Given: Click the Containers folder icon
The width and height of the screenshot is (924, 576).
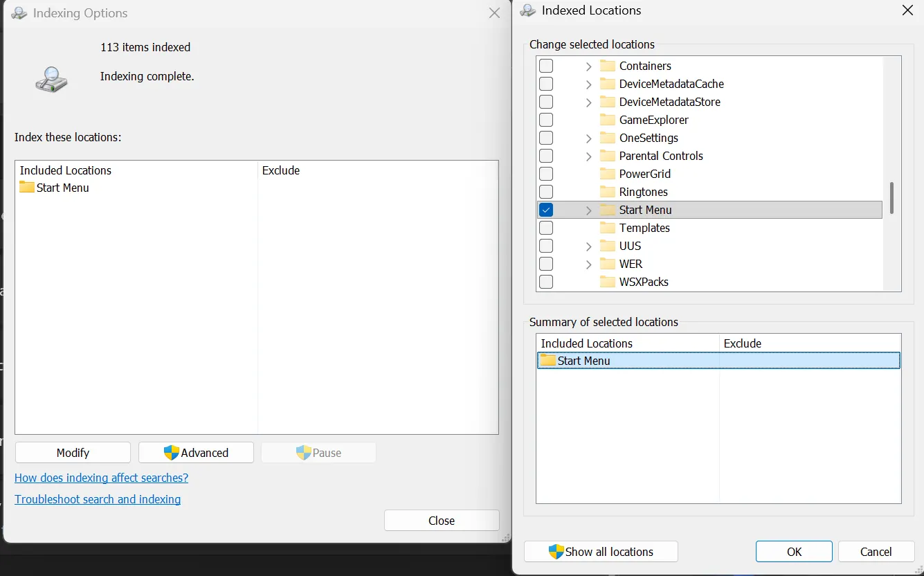Looking at the screenshot, I should (x=608, y=66).
